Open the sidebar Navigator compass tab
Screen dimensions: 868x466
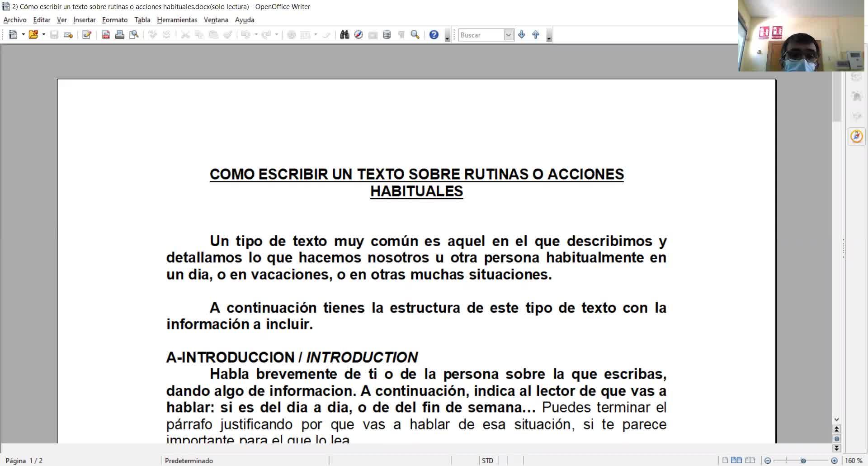point(857,136)
